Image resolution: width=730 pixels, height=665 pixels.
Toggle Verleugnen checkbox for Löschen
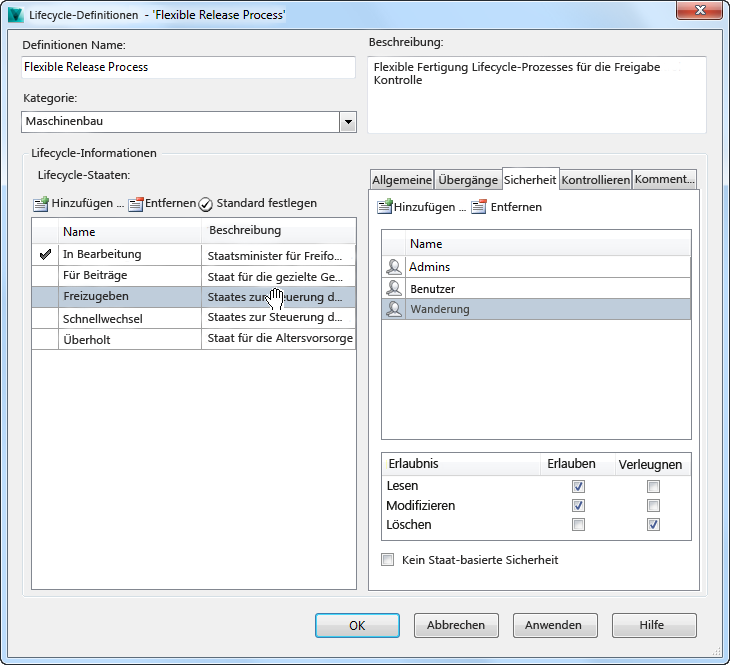653,524
